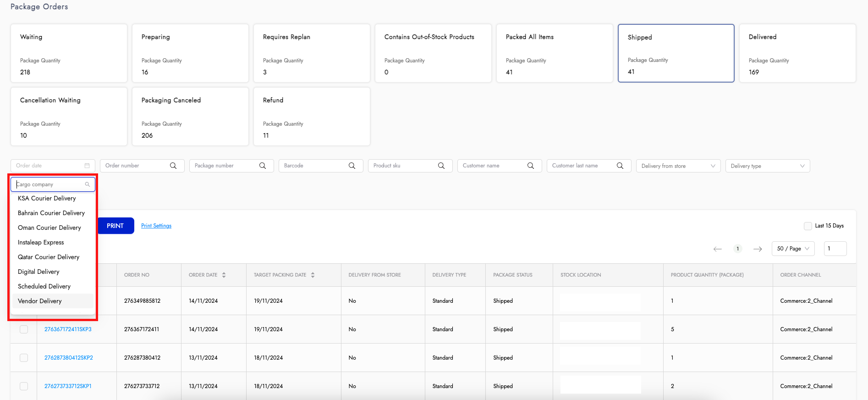Choose Instaleap Express from cargo list
This screenshot has height=400, width=868.
tap(41, 242)
